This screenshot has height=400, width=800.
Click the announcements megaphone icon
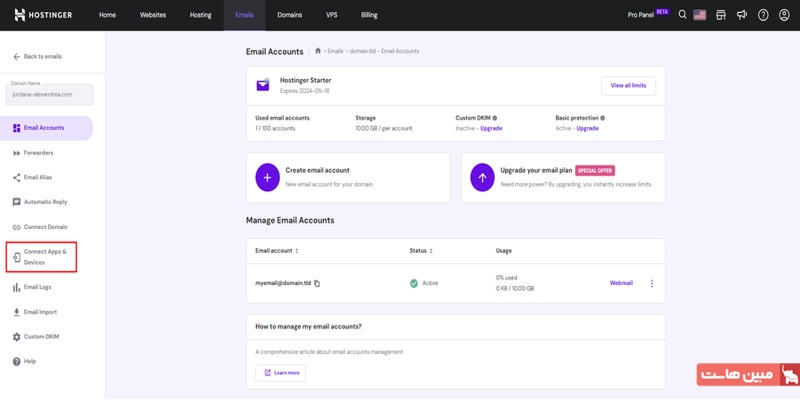742,15
